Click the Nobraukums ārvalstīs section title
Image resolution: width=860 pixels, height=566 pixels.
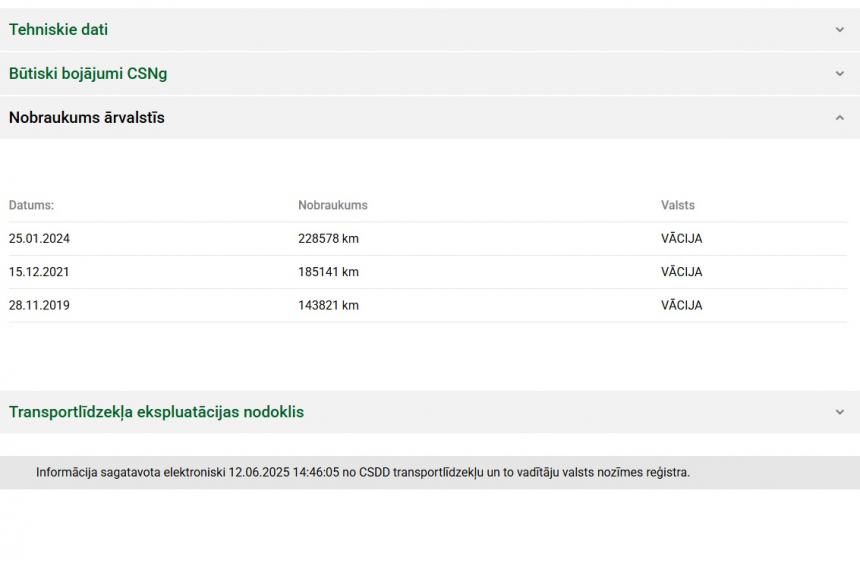87,118
